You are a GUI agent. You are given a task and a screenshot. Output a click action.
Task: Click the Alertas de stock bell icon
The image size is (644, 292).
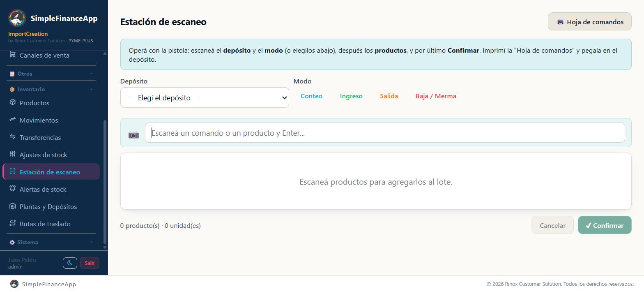click(x=13, y=189)
